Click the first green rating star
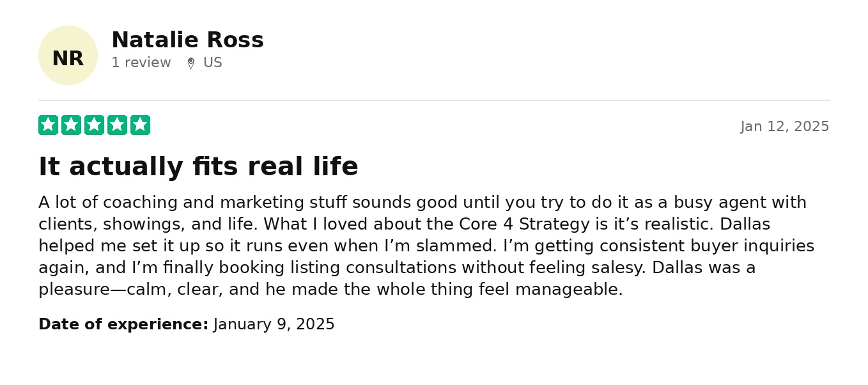 [48, 125]
